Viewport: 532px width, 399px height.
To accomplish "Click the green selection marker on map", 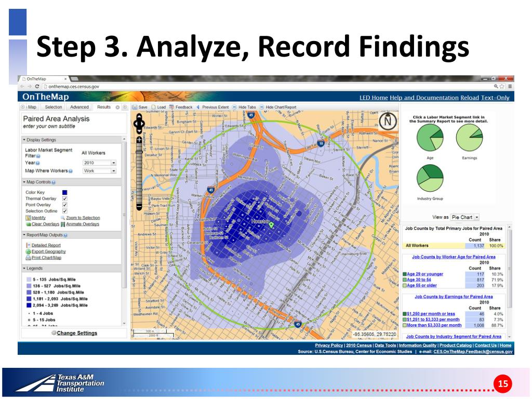I will click(x=271, y=224).
